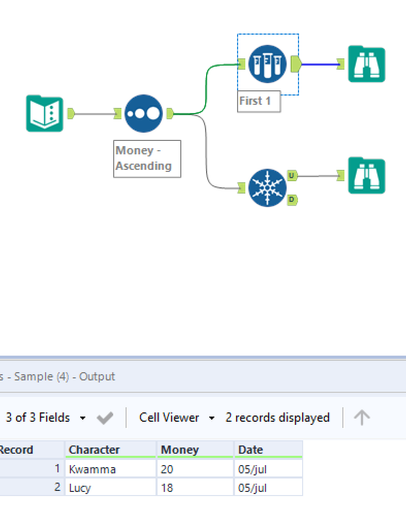Click the Date column header

pos(268,450)
